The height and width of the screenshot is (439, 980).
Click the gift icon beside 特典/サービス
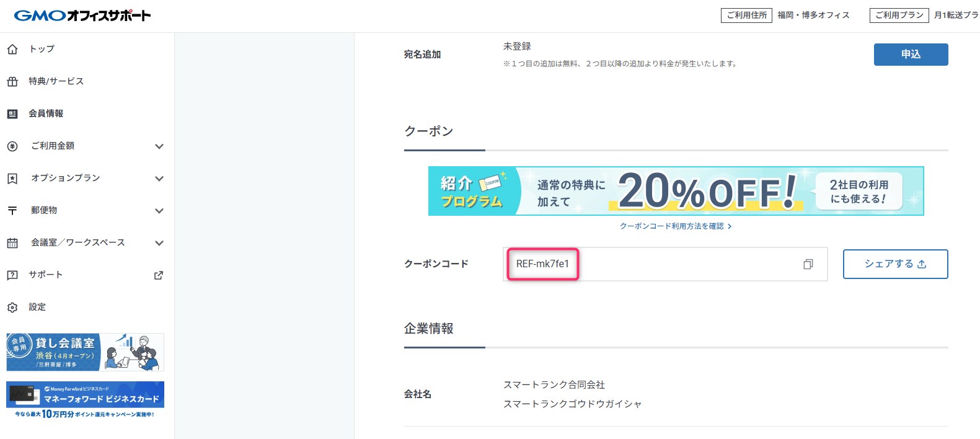point(12,81)
